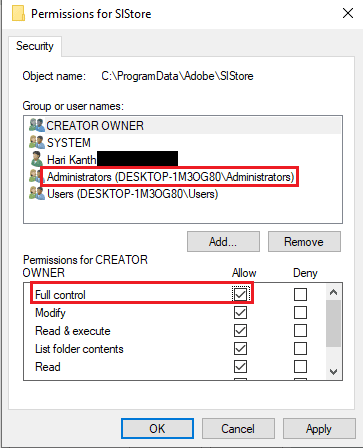Toggle Deny checkbox for Modify
363x448 pixels.
tap(300, 313)
